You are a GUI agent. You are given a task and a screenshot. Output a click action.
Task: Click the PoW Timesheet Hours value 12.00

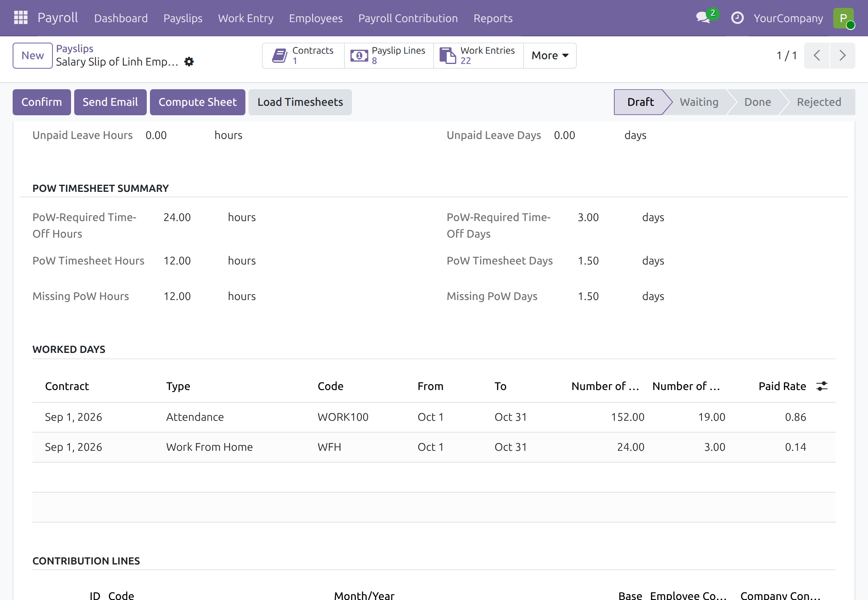click(177, 261)
